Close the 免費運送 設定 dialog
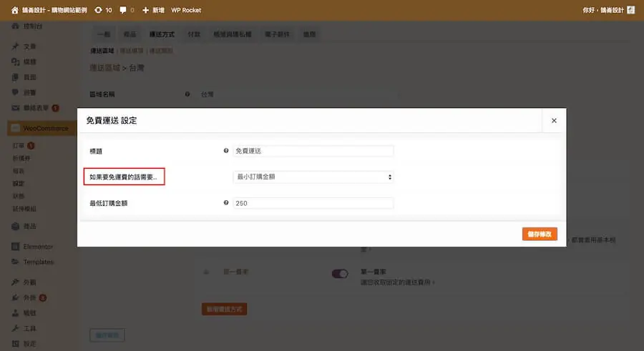Screen dimensions: 644x351 pyautogui.click(x=554, y=121)
